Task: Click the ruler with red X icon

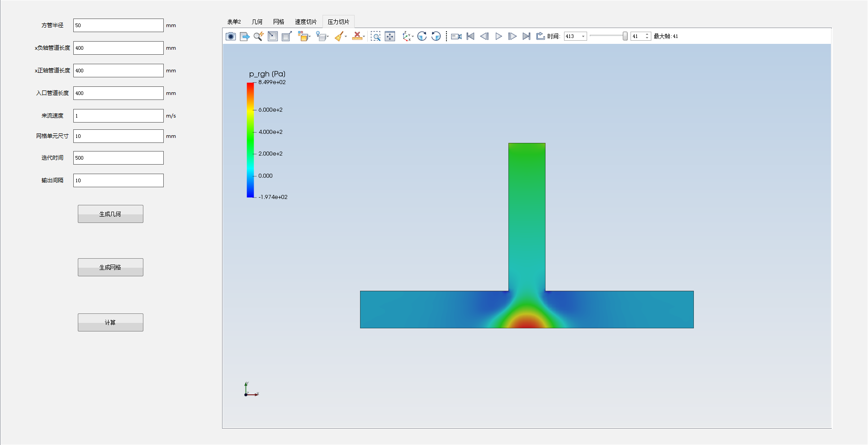Action: (357, 36)
